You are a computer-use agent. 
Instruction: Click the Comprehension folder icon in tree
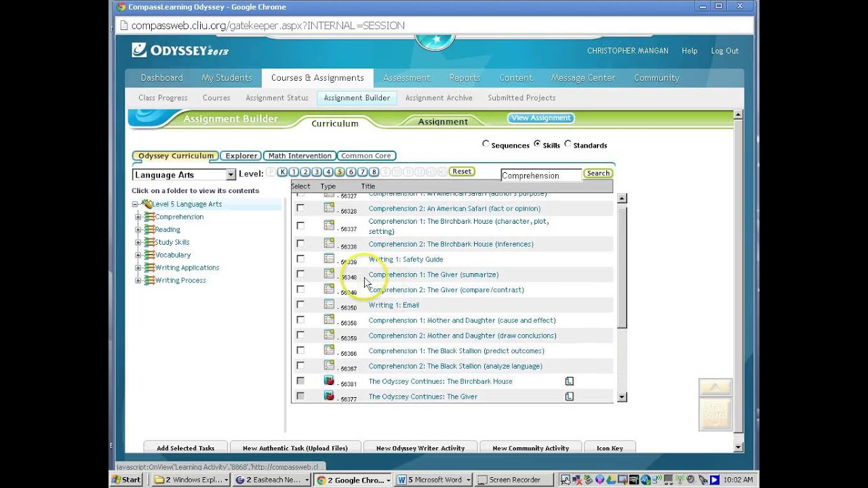click(x=149, y=216)
